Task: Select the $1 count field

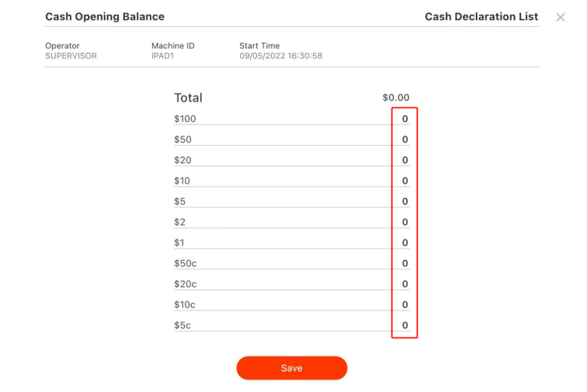Action: tap(404, 243)
